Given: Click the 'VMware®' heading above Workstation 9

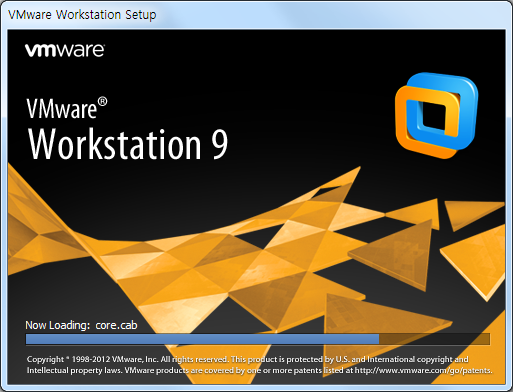Looking at the screenshot, I should click(67, 108).
